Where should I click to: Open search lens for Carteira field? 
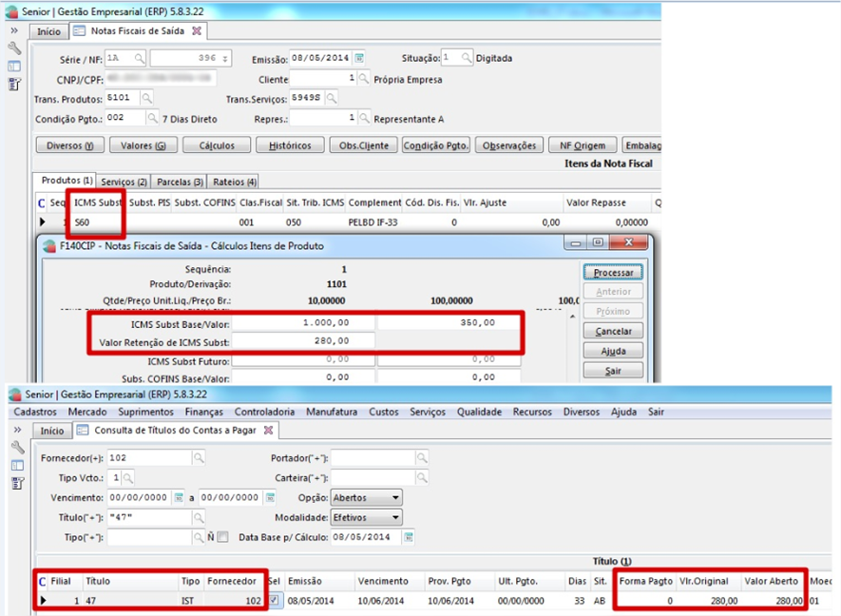422,477
